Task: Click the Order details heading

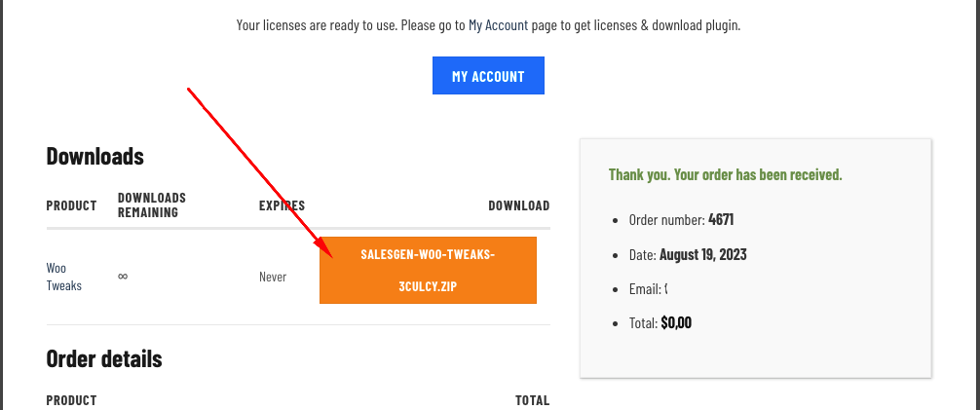Action: click(x=104, y=358)
